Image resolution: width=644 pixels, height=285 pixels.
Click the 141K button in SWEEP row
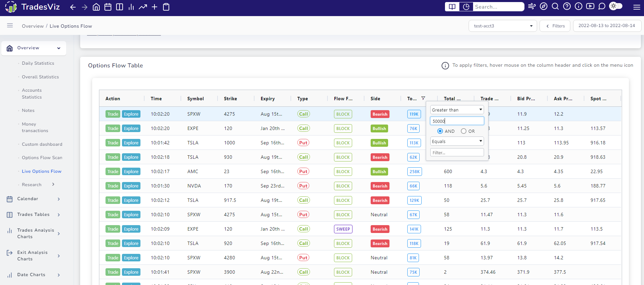coord(414,229)
